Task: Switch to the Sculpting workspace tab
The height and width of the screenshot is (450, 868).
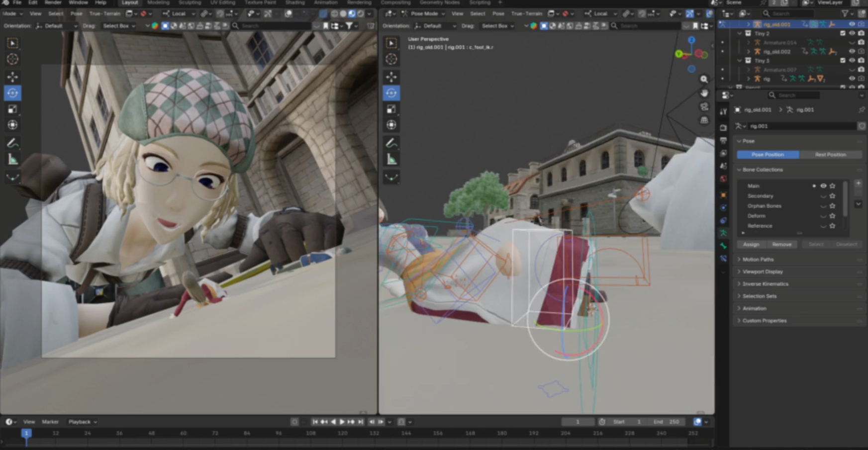Action: pos(190,2)
